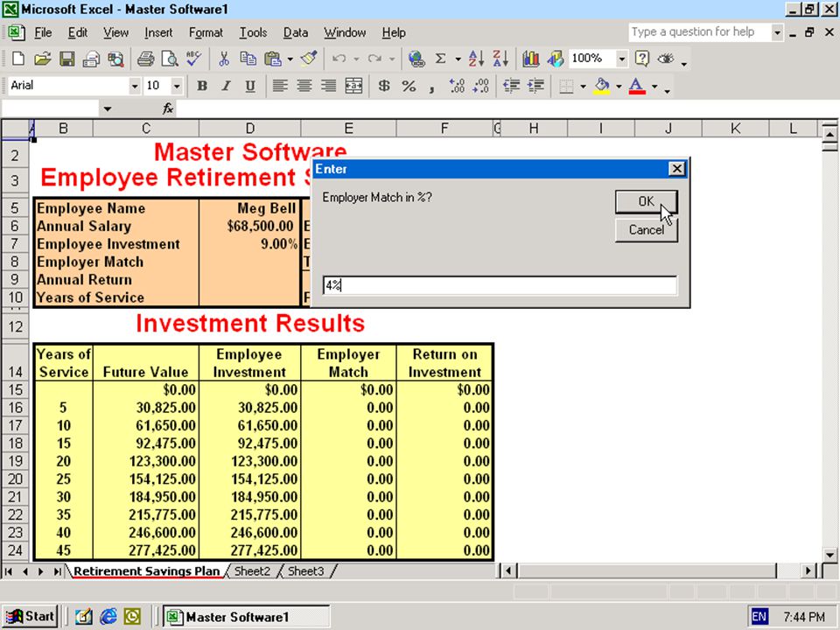Click the EN language indicator in tray

point(759,617)
